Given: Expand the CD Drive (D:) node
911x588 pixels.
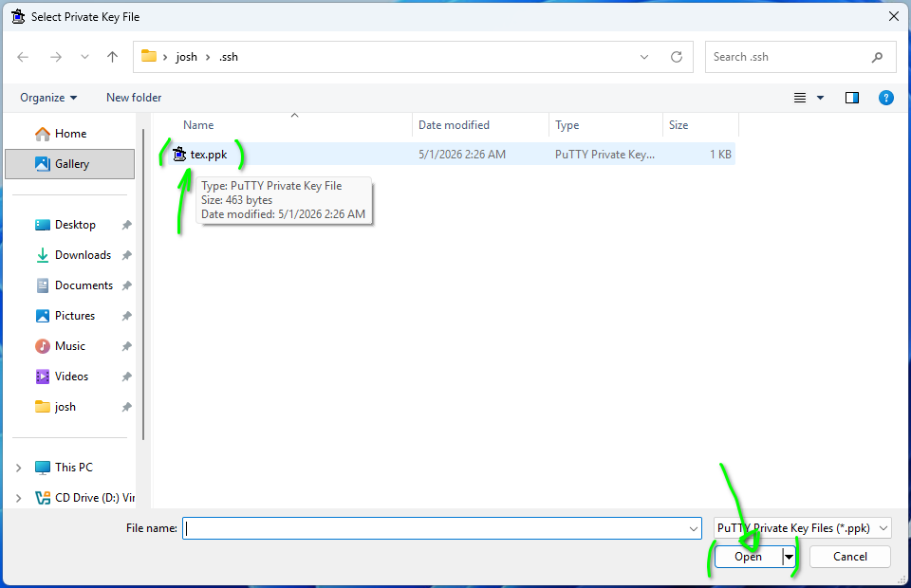Looking at the screenshot, I should pos(19,498).
